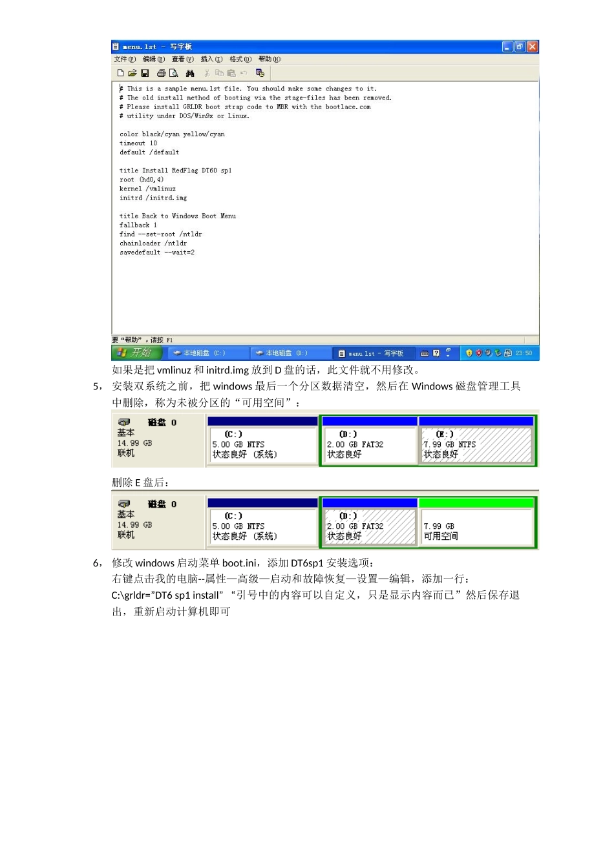
Task: Click the red shield tray icon
Action: pos(478,353)
